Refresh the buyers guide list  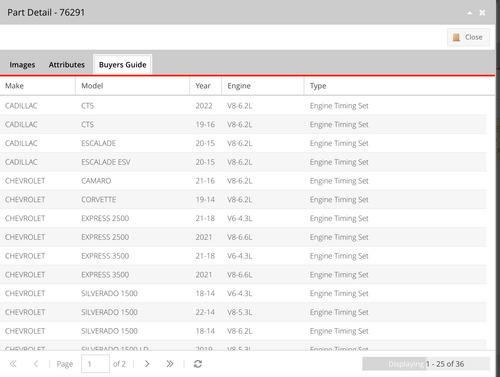(x=198, y=364)
